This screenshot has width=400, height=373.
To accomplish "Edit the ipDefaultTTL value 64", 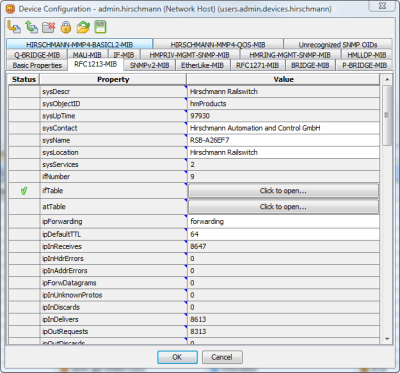I will point(283,234).
